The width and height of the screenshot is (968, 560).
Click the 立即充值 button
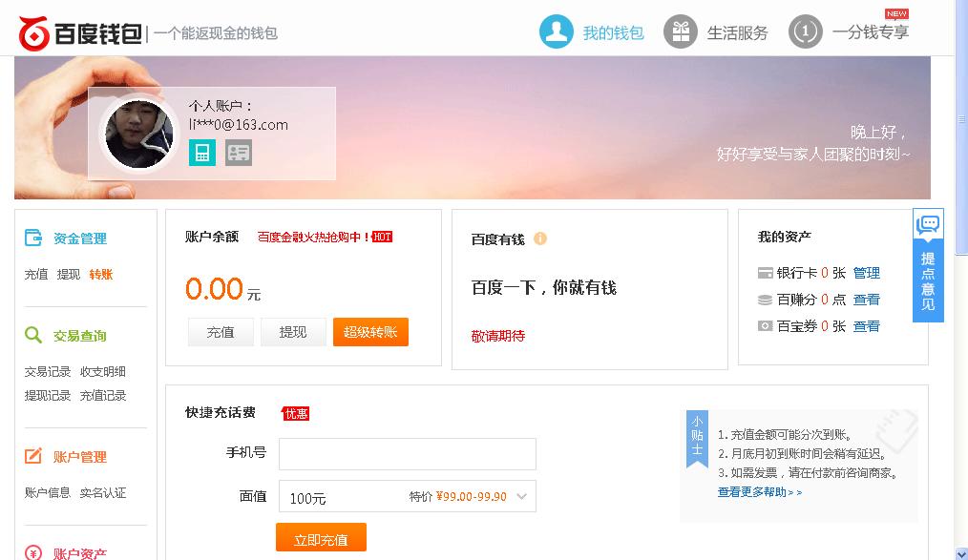coord(321,537)
